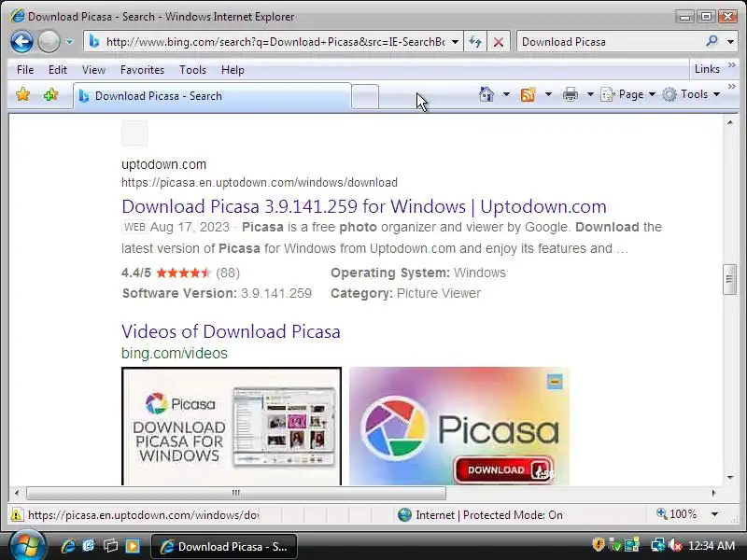Click horizontal scrollbar right arrow
The height and width of the screenshot is (560, 747).
(713, 493)
